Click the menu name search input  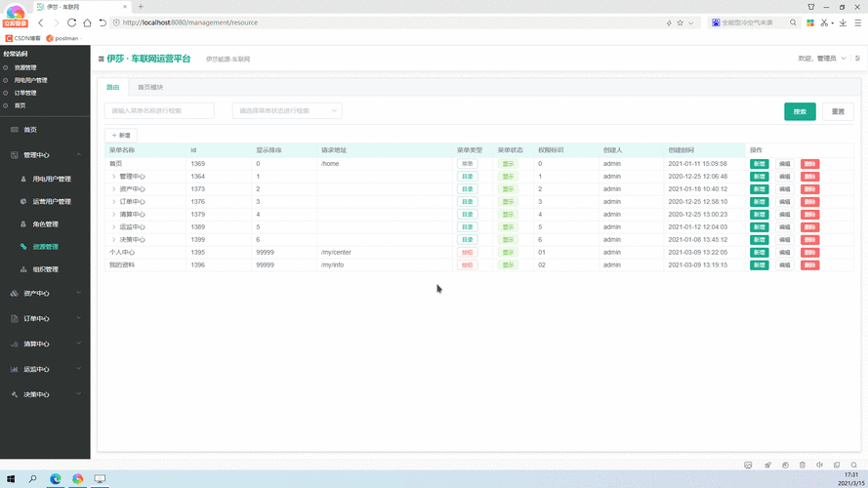pos(159,111)
